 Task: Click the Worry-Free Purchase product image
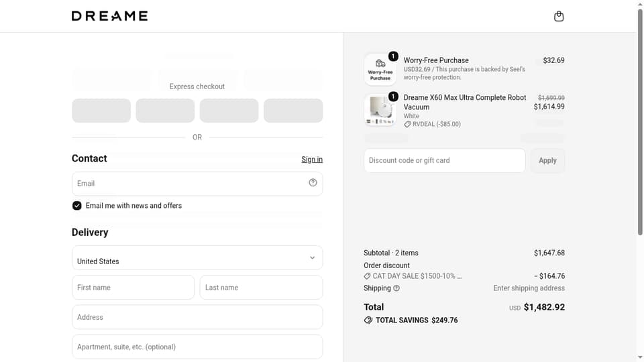pos(380,69)
